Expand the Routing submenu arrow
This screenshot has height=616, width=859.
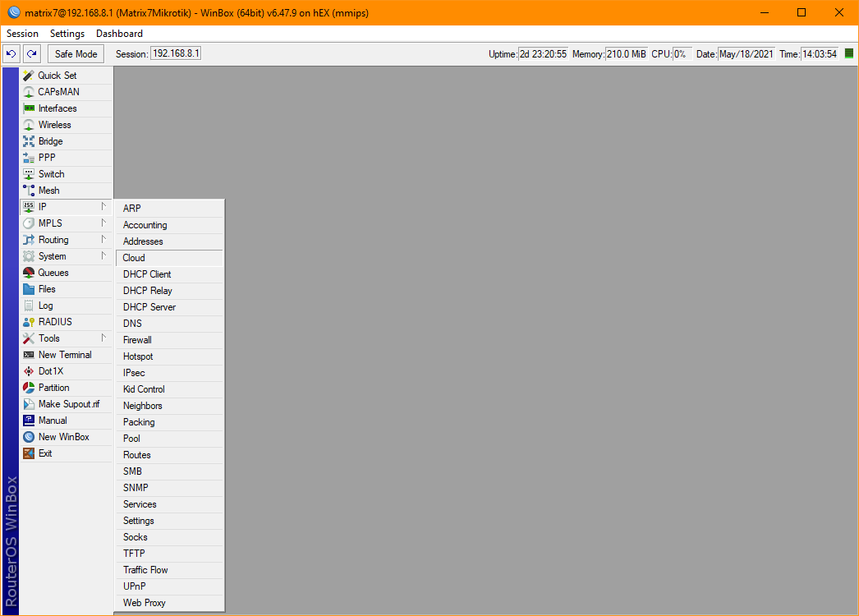click(x=103, y=240)
